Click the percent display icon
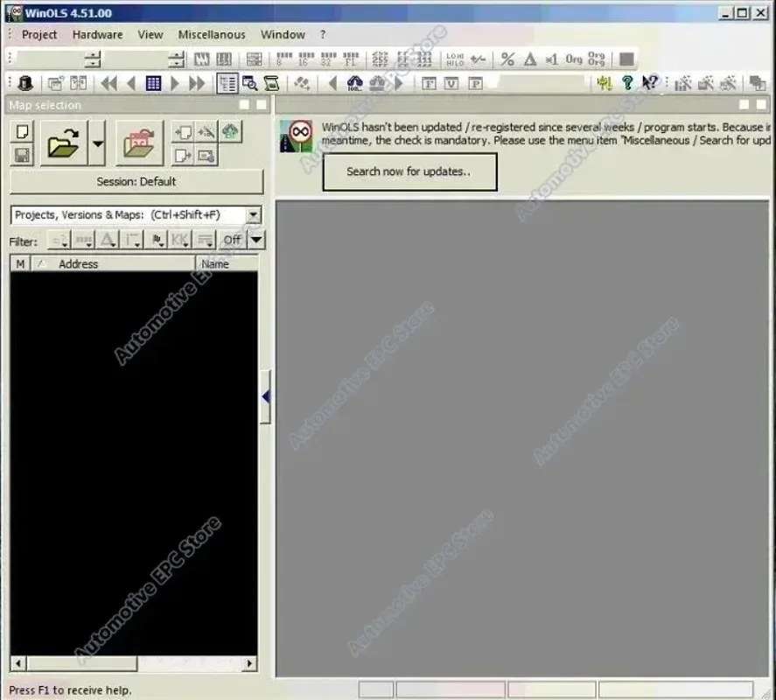This screenshot has height=700, width=776. (507, 59)
